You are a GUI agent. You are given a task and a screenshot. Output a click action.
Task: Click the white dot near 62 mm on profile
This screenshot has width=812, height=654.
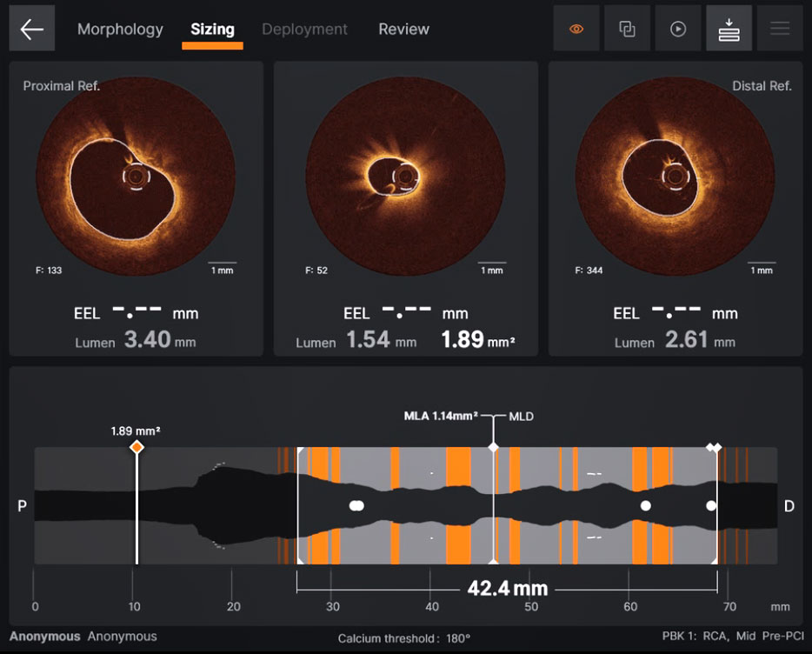tap(645, 506)
